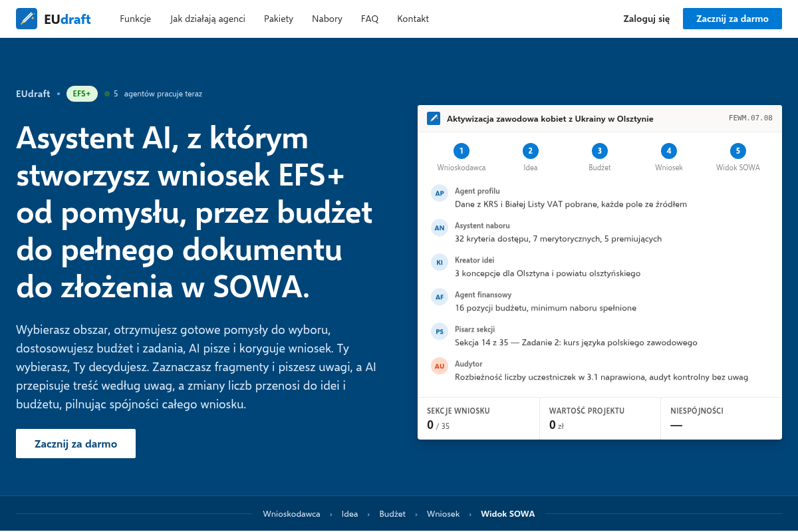This screenshot has width=798, height=532.
Task: Click the Asystent naboru label
Action: click(x=482, y=225)
